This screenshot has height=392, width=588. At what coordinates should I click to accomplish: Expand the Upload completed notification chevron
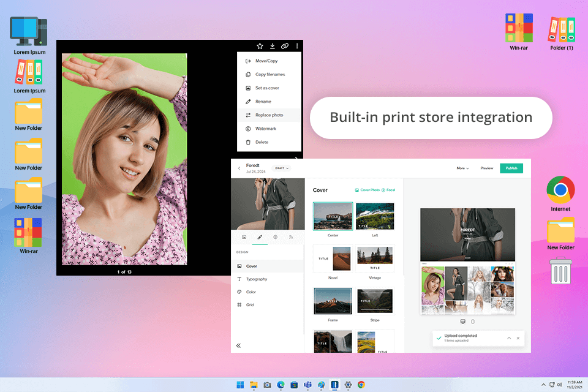tap(509, 338)
